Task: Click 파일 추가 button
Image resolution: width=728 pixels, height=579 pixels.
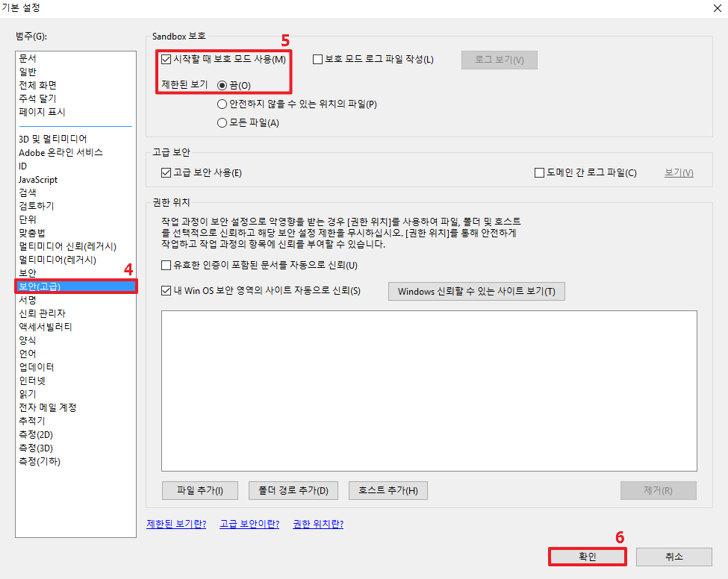Action: [199, 490]
